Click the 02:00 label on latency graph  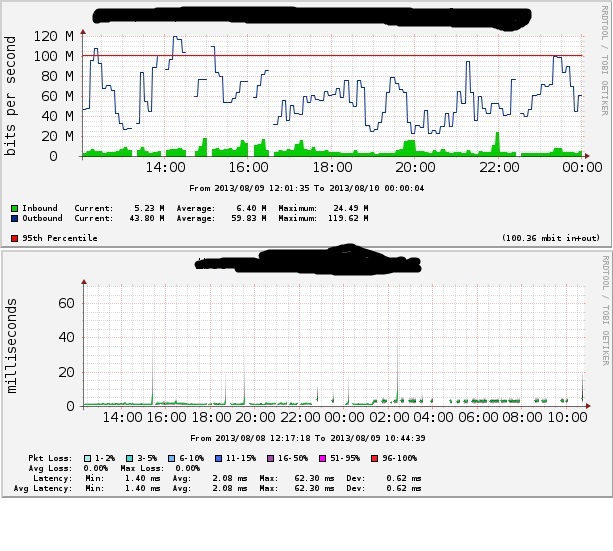click(x=389, y=417)
